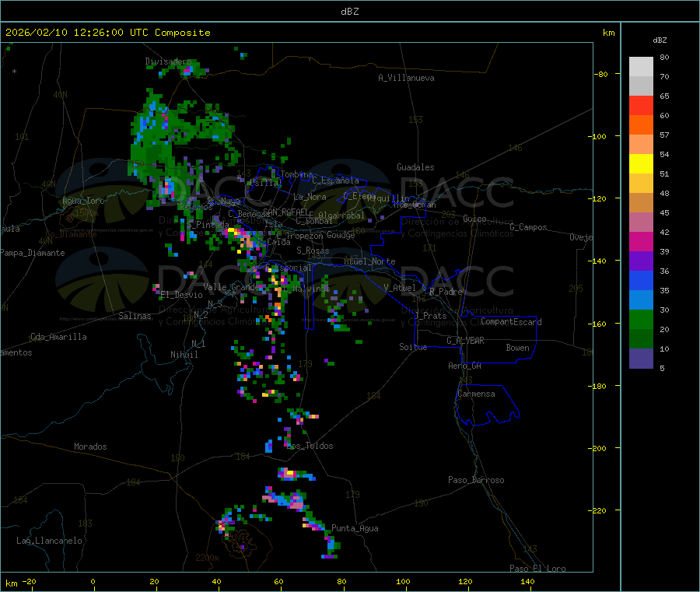Select the Nihuil label

point(184,355)
